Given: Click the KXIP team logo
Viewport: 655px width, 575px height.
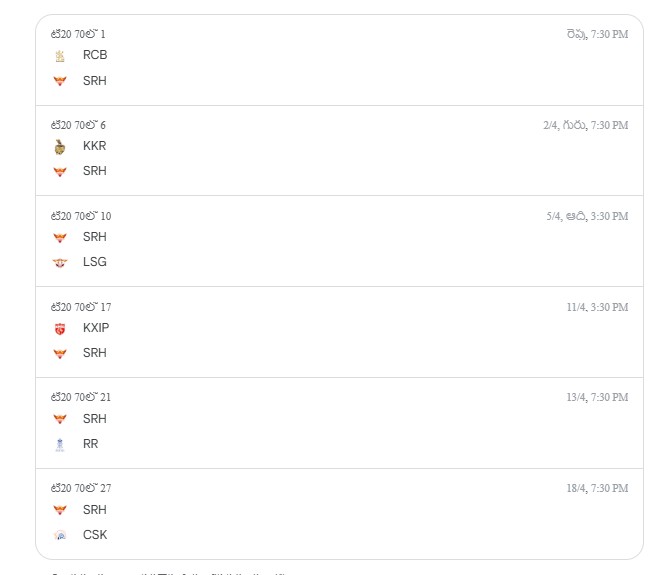Looking at the screenshot, I should click(60, 328).
